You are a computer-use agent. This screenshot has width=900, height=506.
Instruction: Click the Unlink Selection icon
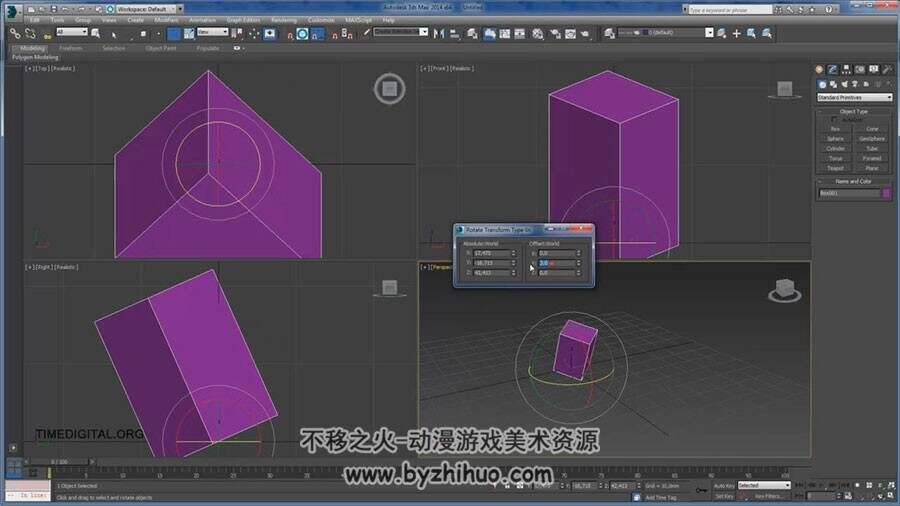click(x=30, y=34)
